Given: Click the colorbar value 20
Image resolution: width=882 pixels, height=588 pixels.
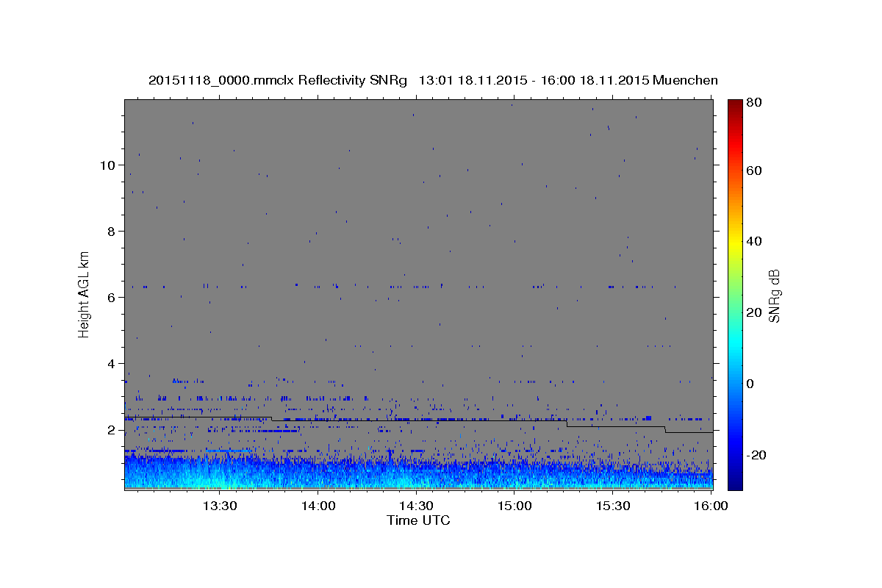Looking at the screenshot, I should (x=756, y=312).
